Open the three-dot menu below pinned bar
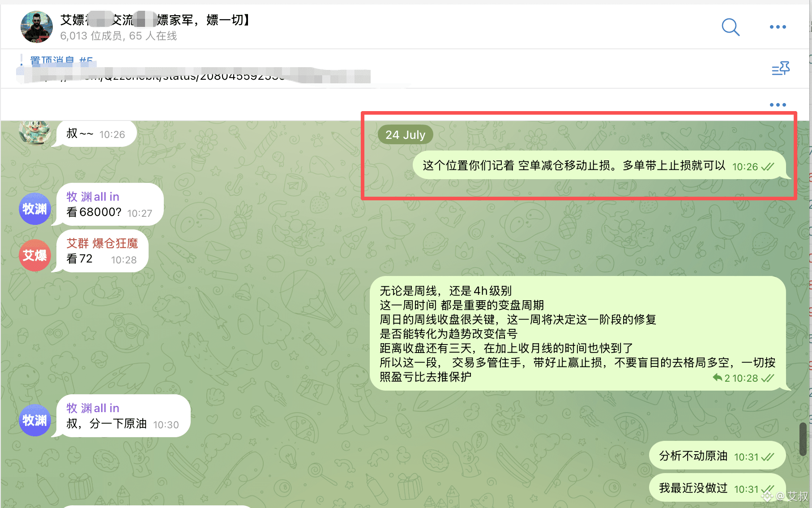This screenshot has width=812, height=508. [x=778, y=104]
